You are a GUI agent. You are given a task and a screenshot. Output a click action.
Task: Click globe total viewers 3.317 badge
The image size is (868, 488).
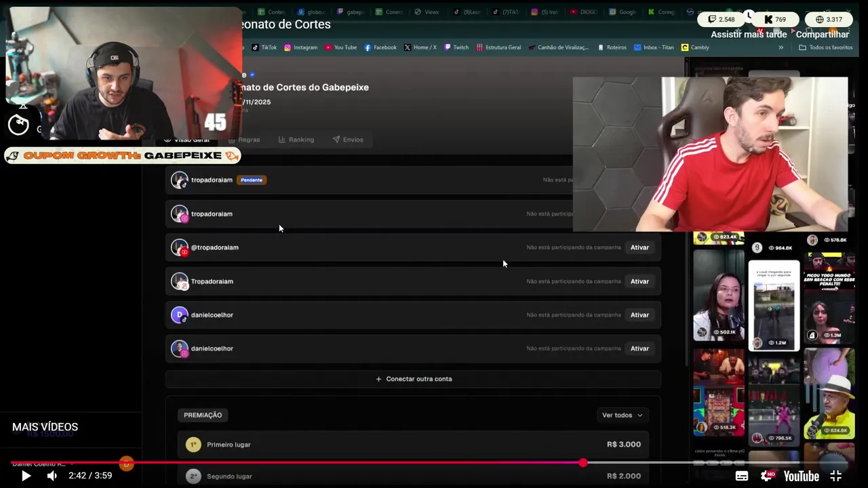(828, 20)
